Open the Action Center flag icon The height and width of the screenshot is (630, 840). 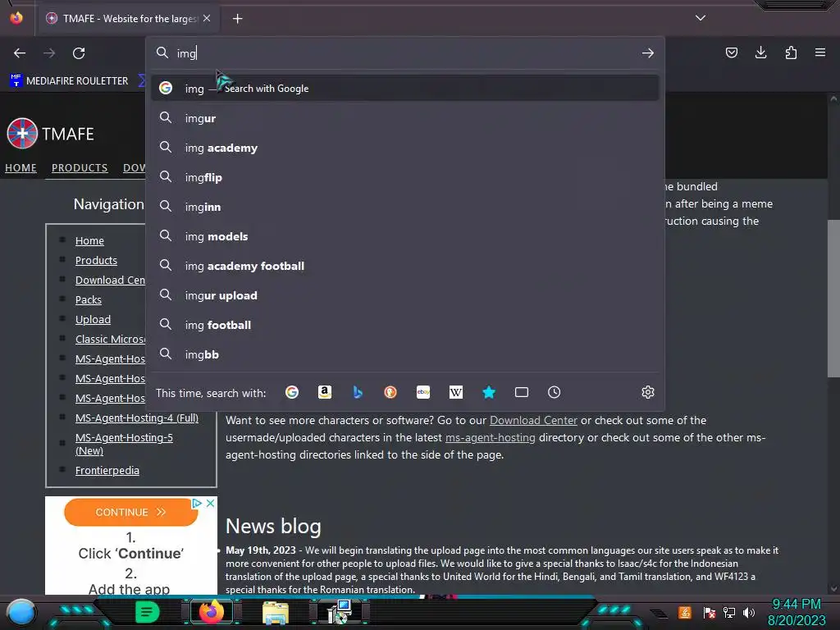click(x=710, y=612)
